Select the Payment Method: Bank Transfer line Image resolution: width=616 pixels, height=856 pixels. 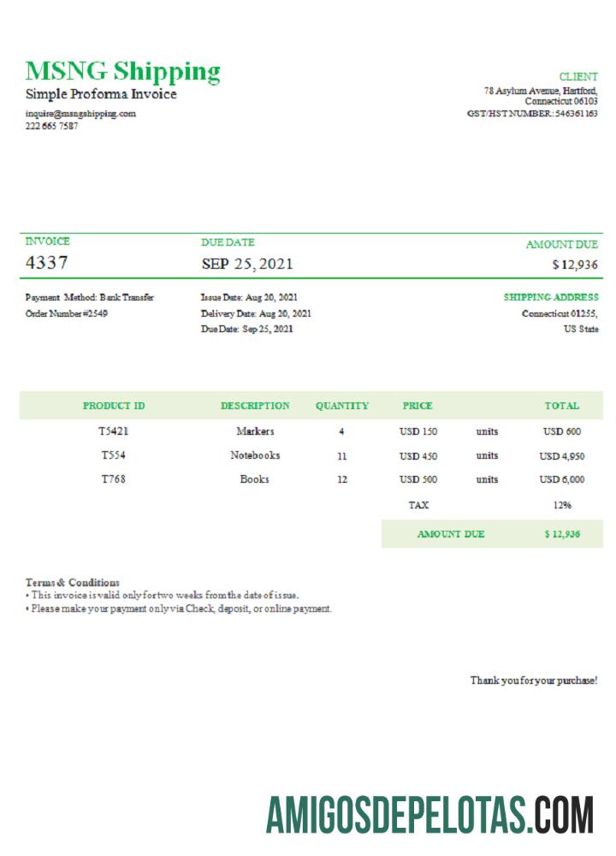coord(90,298)
